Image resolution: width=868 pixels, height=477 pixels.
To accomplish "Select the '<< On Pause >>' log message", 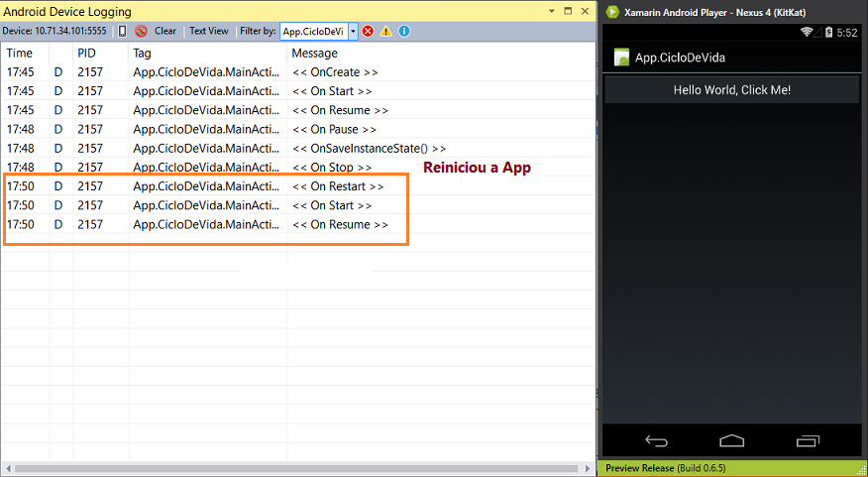I will tap(334, 129).
